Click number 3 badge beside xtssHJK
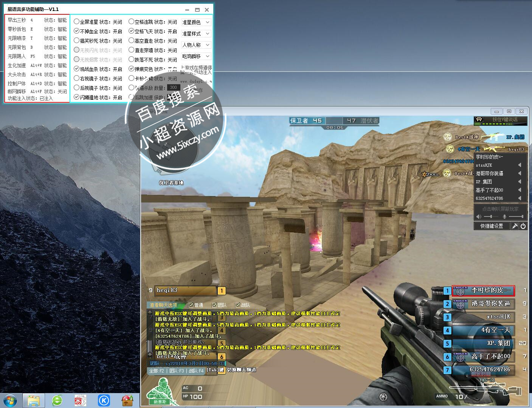Screen dimensions: 532x408 coord(447,317)
